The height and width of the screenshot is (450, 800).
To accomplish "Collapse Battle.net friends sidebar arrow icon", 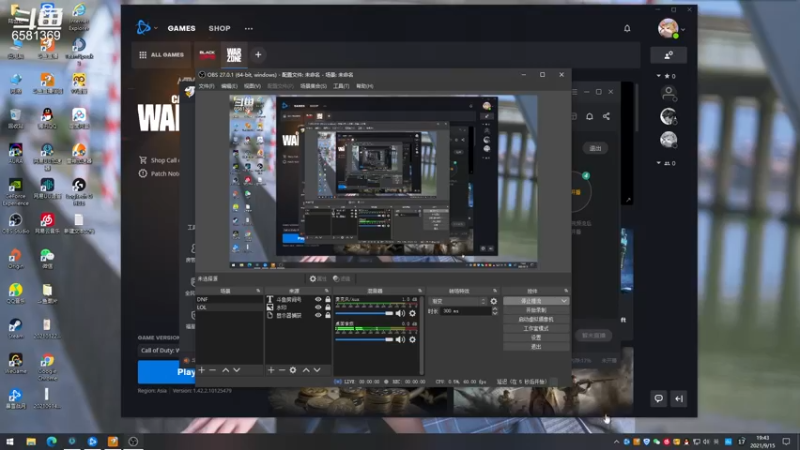I will coord(679,398).
